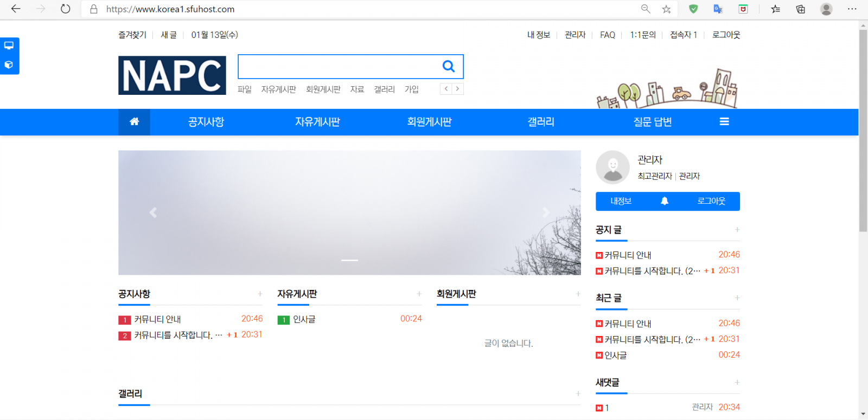Reload the page with refresh button
The image size is (868, 420).
(x=66, y=9)
